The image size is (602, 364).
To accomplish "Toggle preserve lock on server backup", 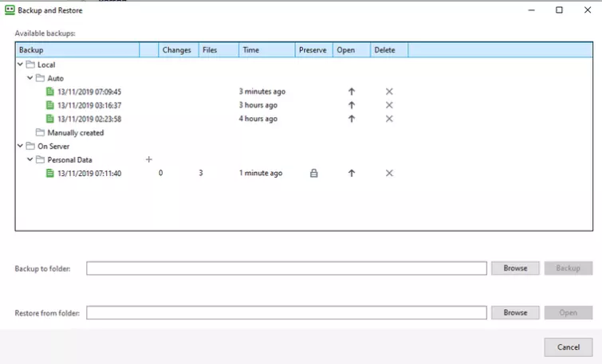I will [313, 173].
